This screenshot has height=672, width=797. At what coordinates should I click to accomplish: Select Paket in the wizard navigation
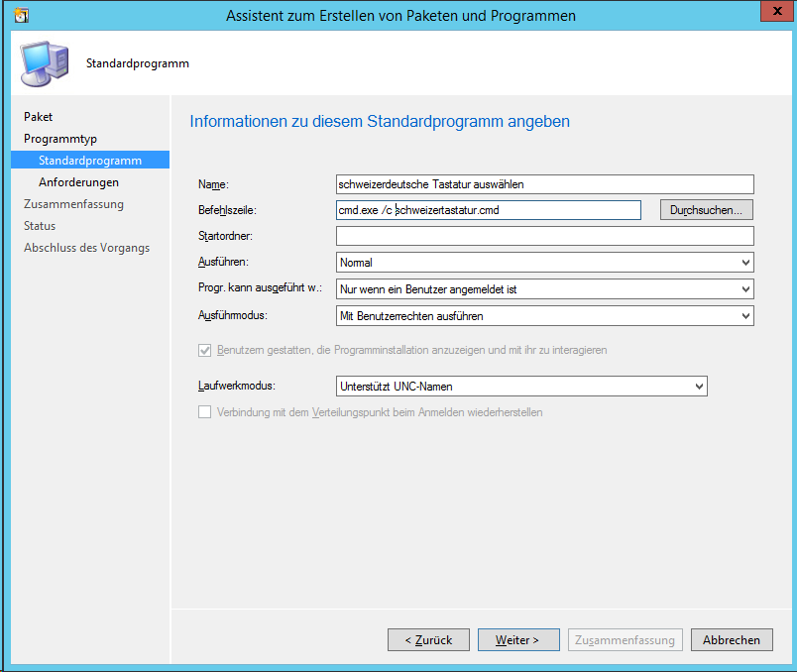coord(39,117)
